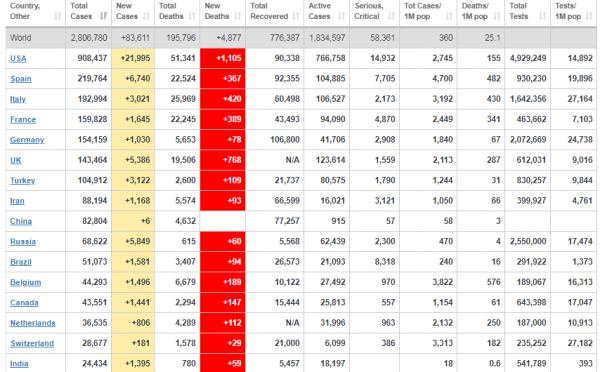
Task: Click USA's red new deaths cell
Action: 223,58
